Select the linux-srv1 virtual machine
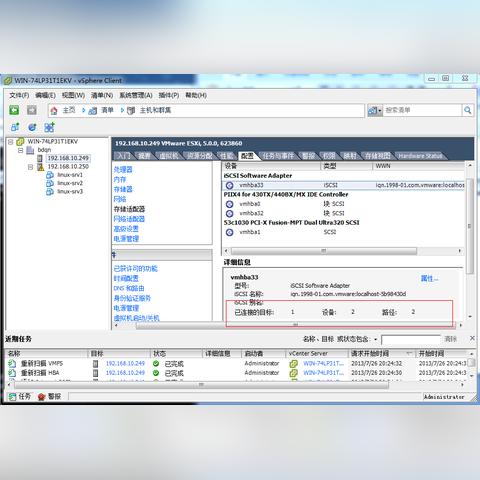Image resolution: width=480 pixels, height=480 pixels. [x=70, y=175]
